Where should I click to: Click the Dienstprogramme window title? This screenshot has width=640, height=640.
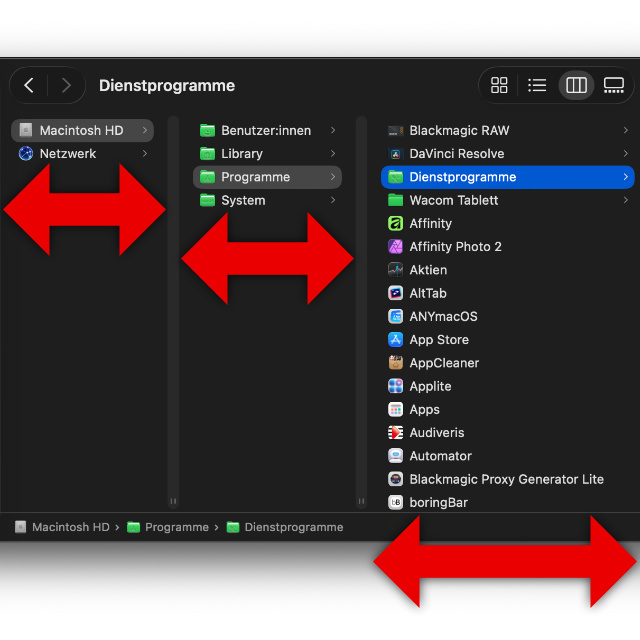167,86
